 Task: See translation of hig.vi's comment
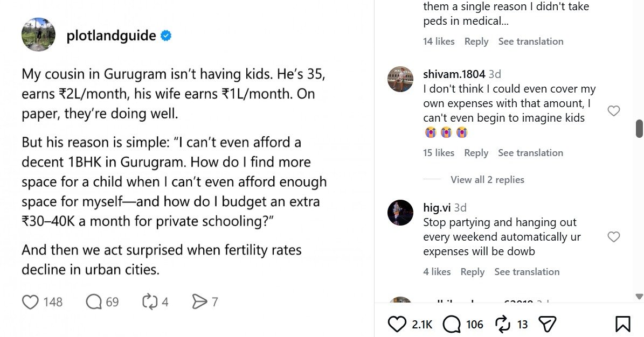tap(527, 272)
